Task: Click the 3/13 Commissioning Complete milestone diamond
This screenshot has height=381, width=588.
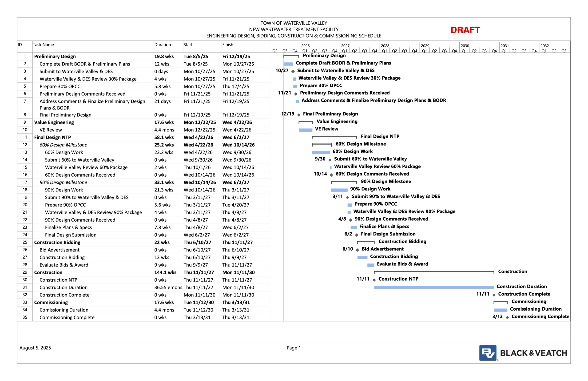Action: (x=507, y=318)
